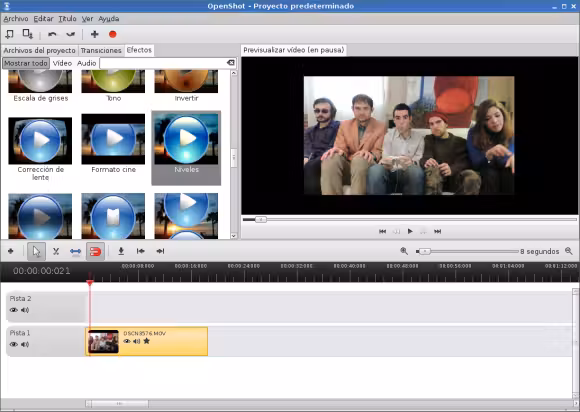Jump to next marker
The height and width of the screenshot is (412, 580).
(160, 251)
